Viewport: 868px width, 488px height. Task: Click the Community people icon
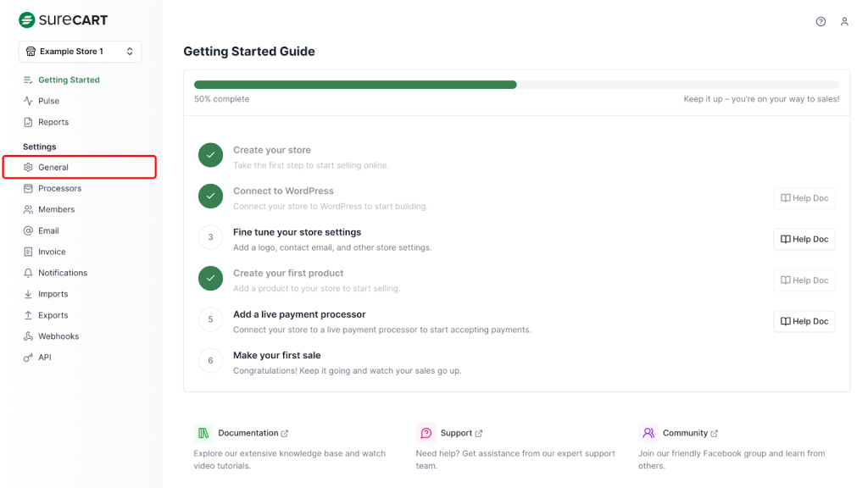(x=648, y=433)
